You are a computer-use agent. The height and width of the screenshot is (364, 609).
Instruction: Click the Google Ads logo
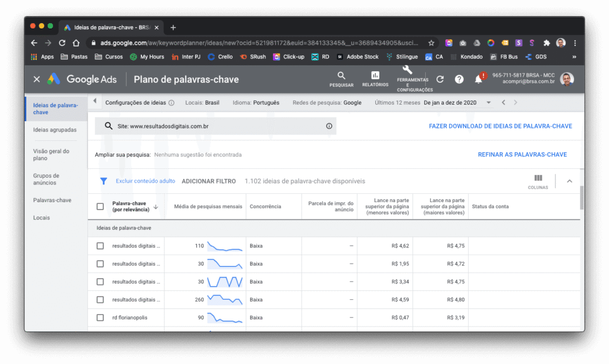82,79
